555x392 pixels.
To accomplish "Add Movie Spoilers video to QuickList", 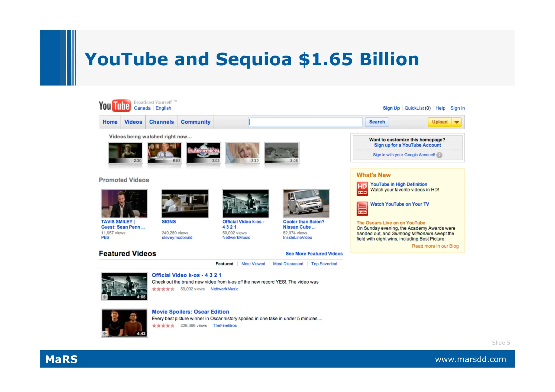I will pyautogui.click(x=105, y=333).
